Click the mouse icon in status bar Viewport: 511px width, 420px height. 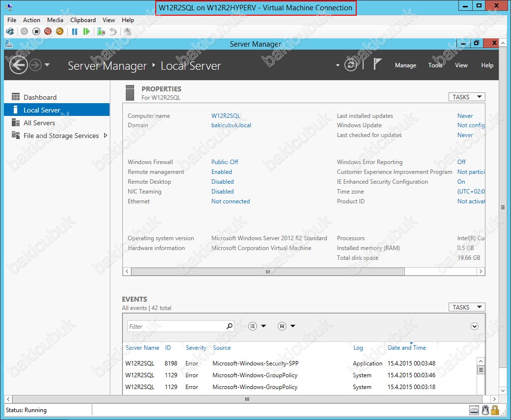click(x=485, y=410)
